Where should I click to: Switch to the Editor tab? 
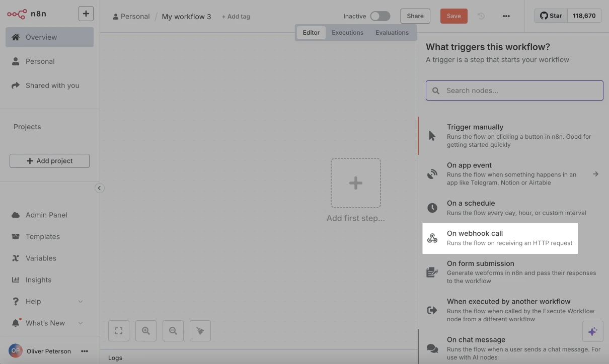click(311, 33)
